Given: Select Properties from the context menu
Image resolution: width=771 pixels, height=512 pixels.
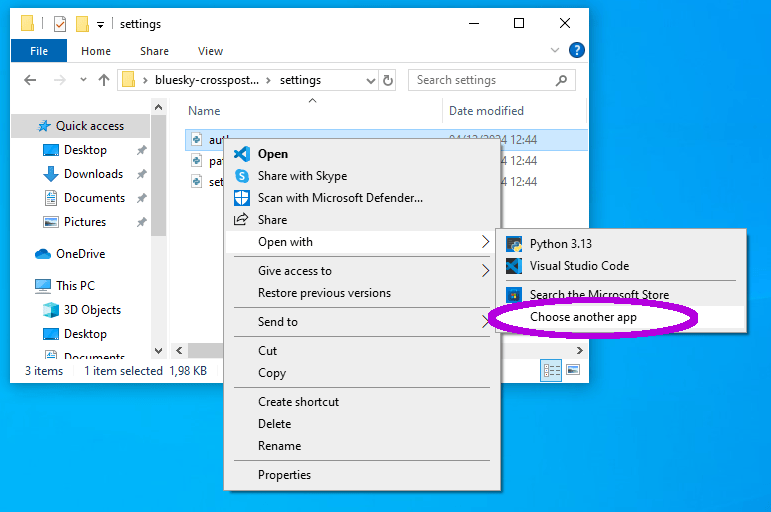Looking at the screenshot, I should (284, 475).
